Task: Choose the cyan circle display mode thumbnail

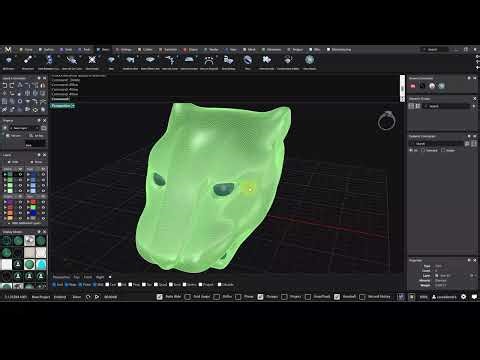Action: coord(41,265)
